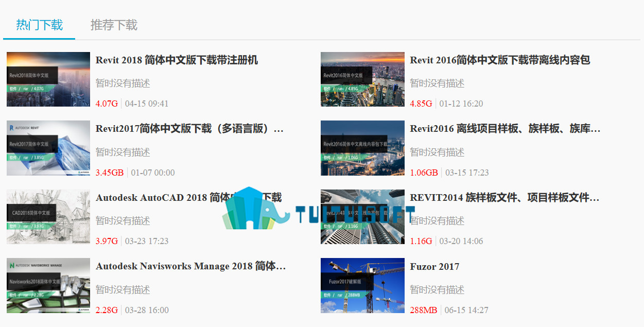Open REVIT2014 族样板文件、项目样板文件 link

click(504, 198)
